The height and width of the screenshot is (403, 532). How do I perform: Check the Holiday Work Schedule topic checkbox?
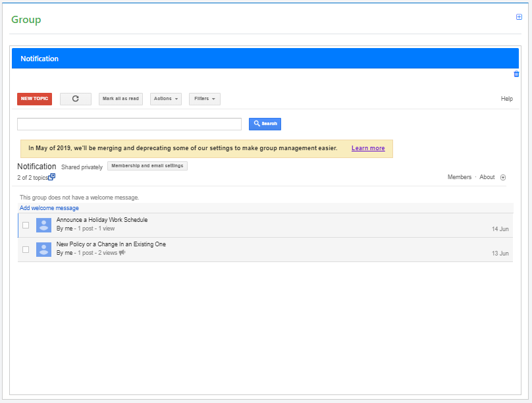(x=26, y=225)
